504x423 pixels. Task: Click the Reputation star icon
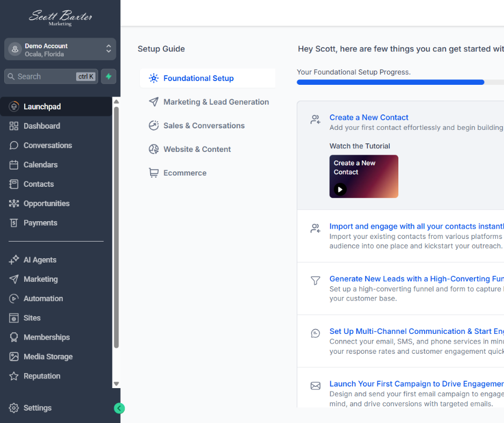click(13, 376)
